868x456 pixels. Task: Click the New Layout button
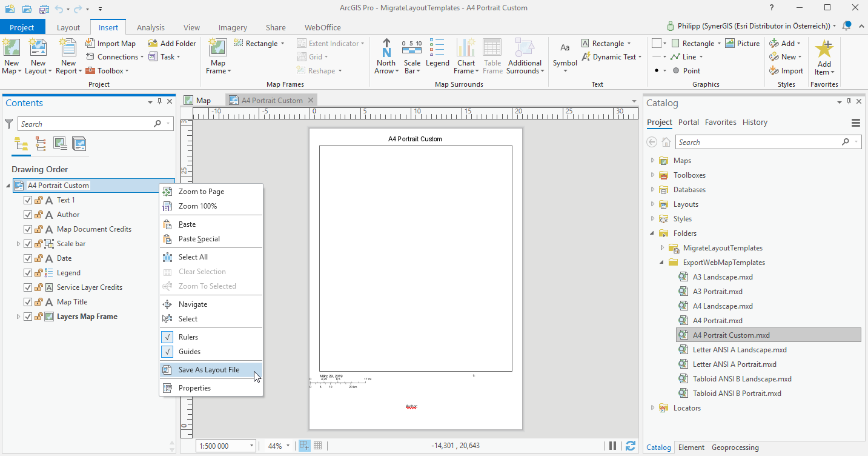(x=38, y=56)
